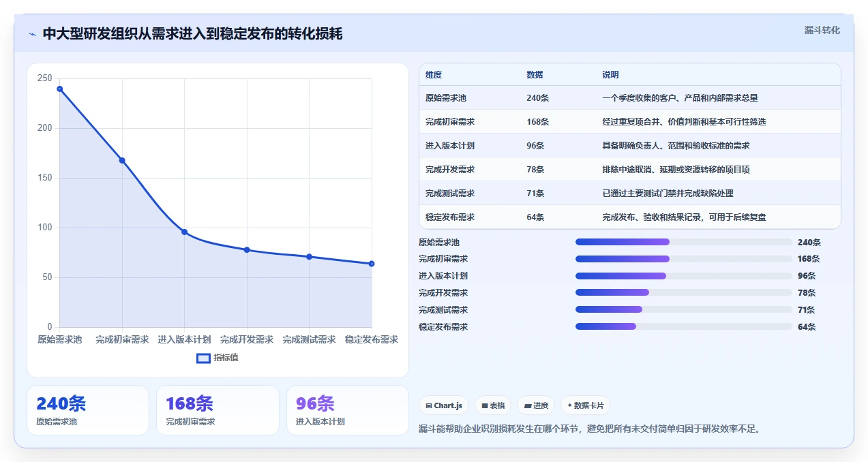
Task: Click 完成测试需求 cell in the table
Action: pos(450,194)
